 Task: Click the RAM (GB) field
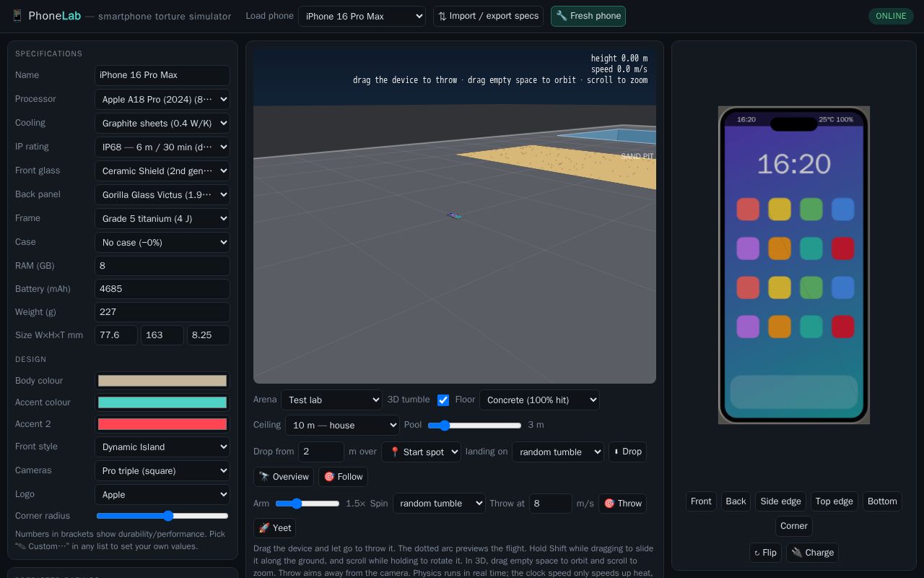tap(162, 265)
